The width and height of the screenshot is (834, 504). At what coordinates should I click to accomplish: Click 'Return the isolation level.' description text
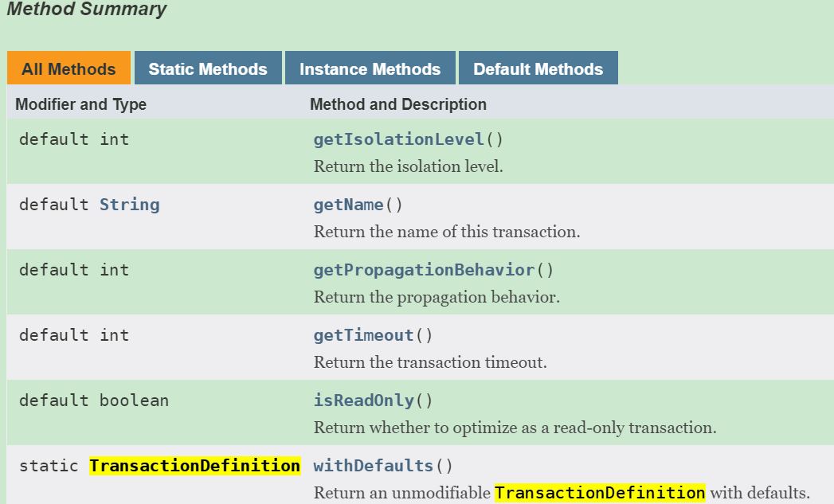point(408,166)
